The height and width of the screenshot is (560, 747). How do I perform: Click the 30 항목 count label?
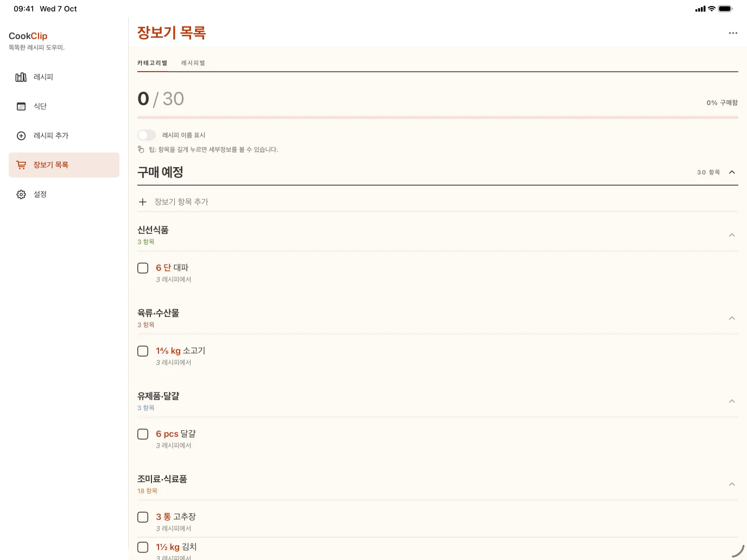[x=708, y=172]
